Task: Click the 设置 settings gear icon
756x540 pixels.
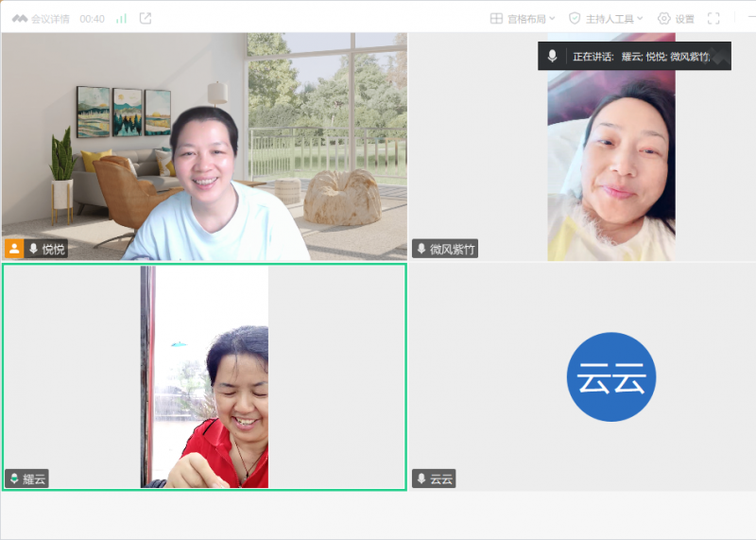Action: click(x=663, y=18)
